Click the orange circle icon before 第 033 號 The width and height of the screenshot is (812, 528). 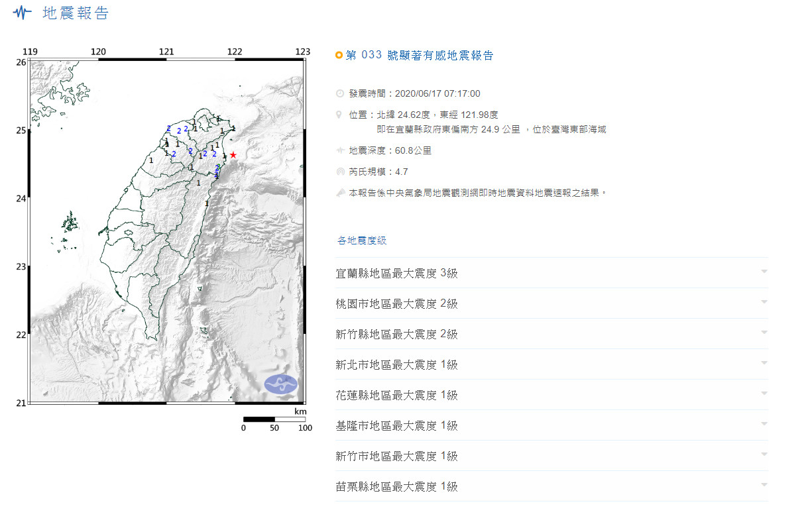click(339, 56)
